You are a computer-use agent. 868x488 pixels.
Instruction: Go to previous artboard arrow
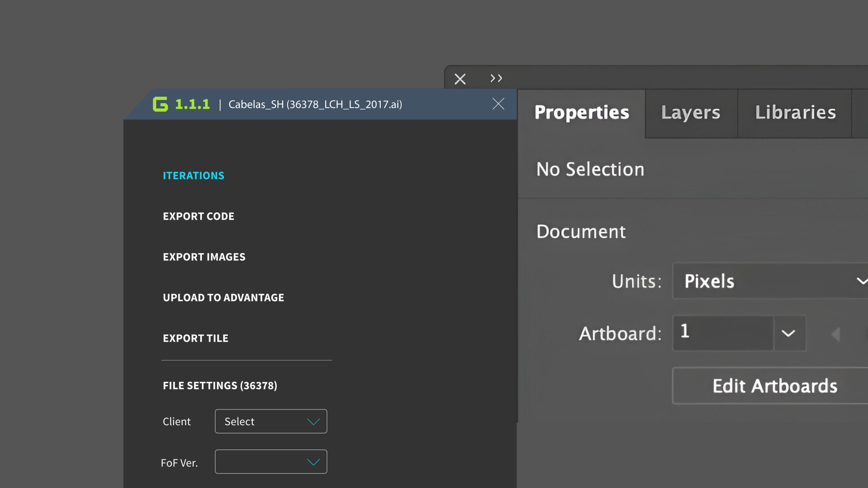pyautogui.click(x=836, y=335)
